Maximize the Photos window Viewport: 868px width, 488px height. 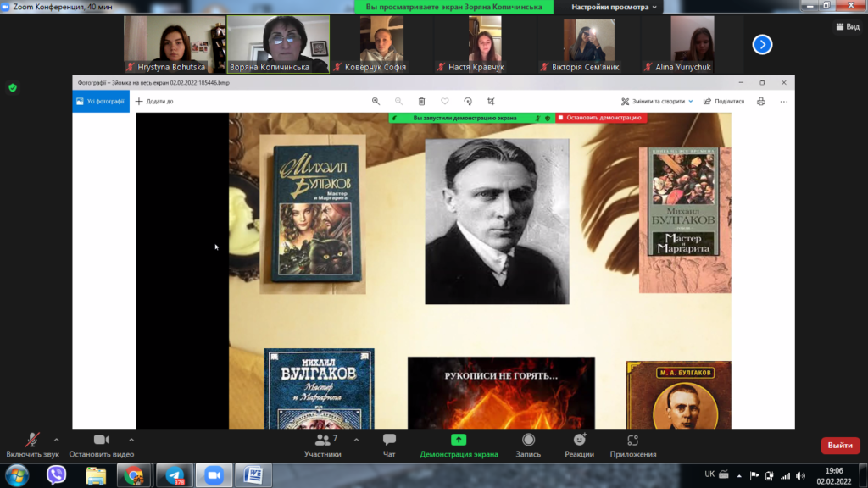[x=762, y=82]
